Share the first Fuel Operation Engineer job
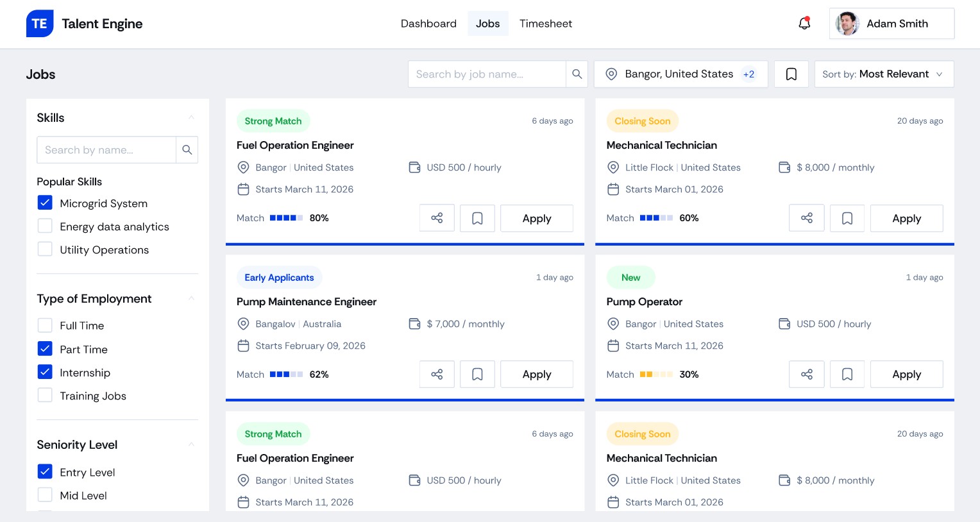 (x=437, y=218)
